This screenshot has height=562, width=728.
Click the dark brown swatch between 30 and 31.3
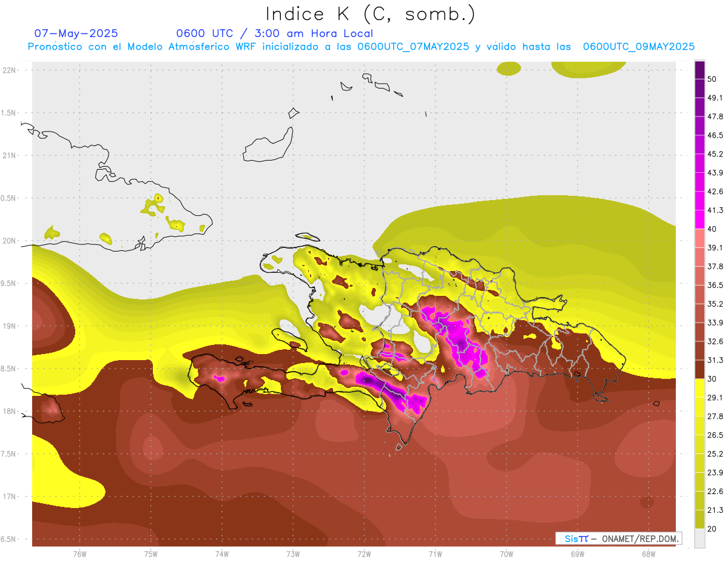click(x=700, y=369)
